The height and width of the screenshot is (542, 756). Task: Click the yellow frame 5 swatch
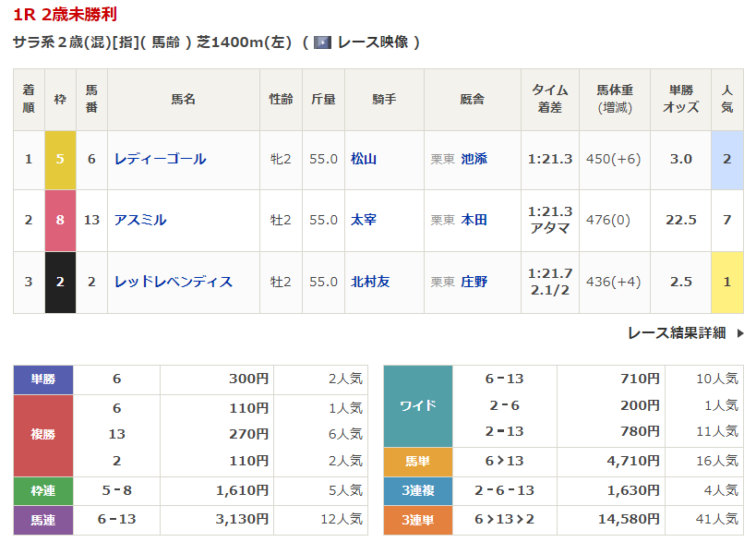(x=60, y=159)
